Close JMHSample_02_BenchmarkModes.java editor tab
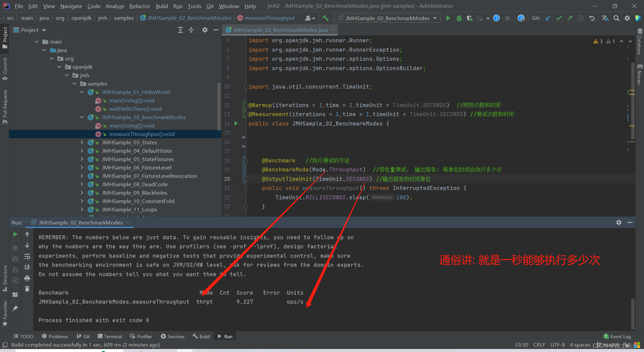The image size is (644, 352). 333,30
